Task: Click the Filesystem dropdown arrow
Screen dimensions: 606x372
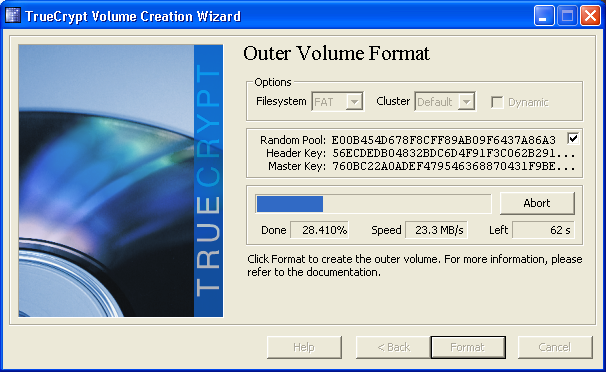Action: coord(354,102)
